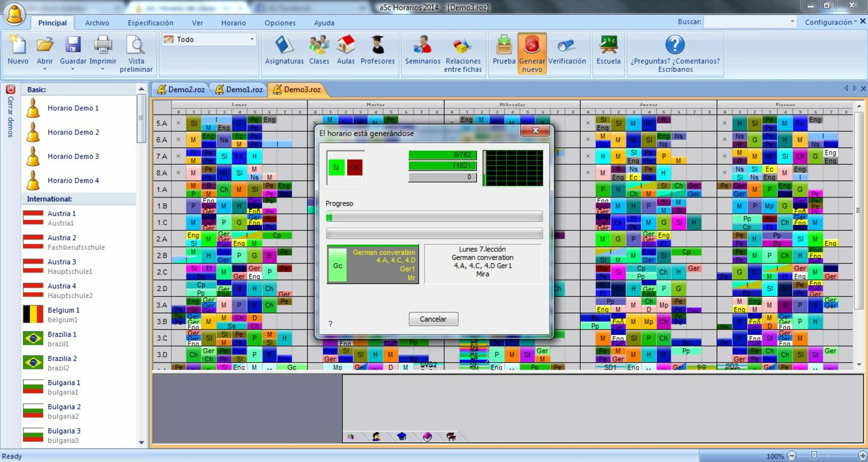Expand the Configuración menu
This screenshot has height=462, width=868.
click(x=831, y=22)
